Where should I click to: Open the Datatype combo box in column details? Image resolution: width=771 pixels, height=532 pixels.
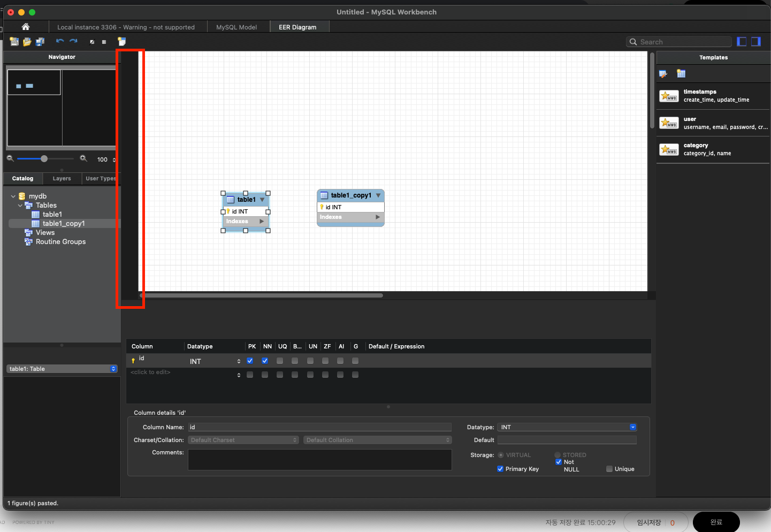point(567,427)
